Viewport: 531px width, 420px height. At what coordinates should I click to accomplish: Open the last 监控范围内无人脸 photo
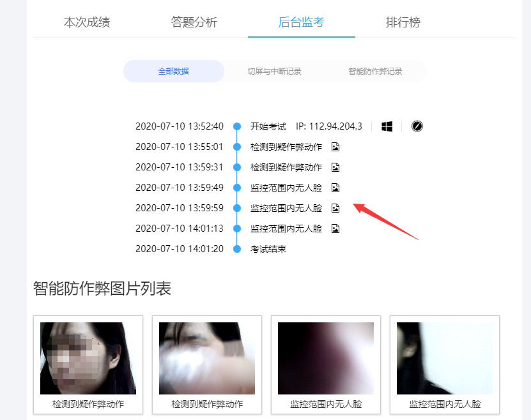pos(445,357)
